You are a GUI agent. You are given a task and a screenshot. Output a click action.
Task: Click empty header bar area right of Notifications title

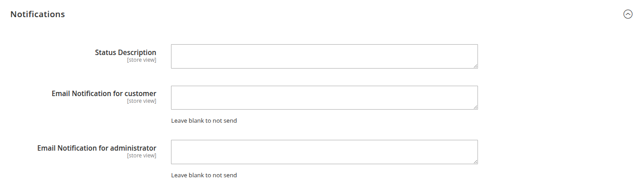[x=342, y=14]
